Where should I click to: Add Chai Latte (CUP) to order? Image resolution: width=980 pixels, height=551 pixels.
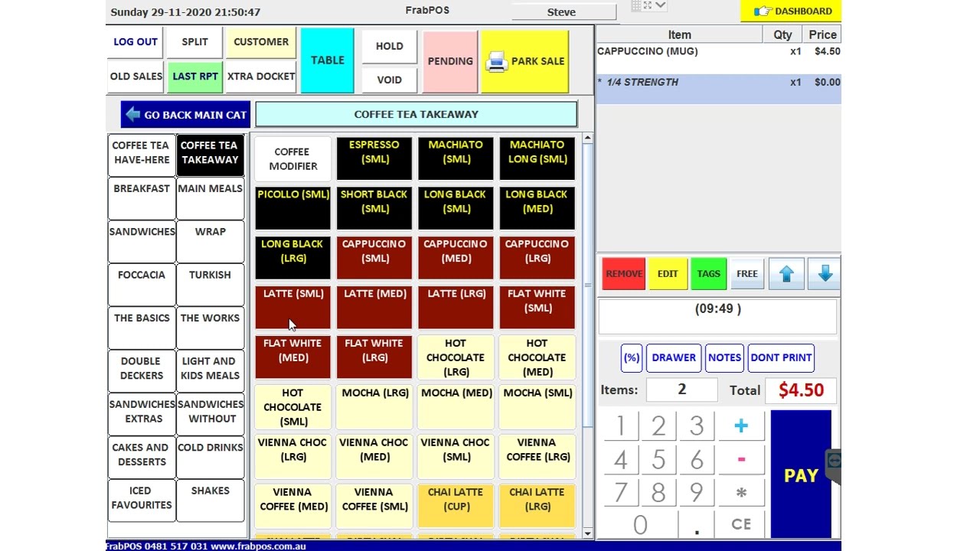click(x=456, y=507)
